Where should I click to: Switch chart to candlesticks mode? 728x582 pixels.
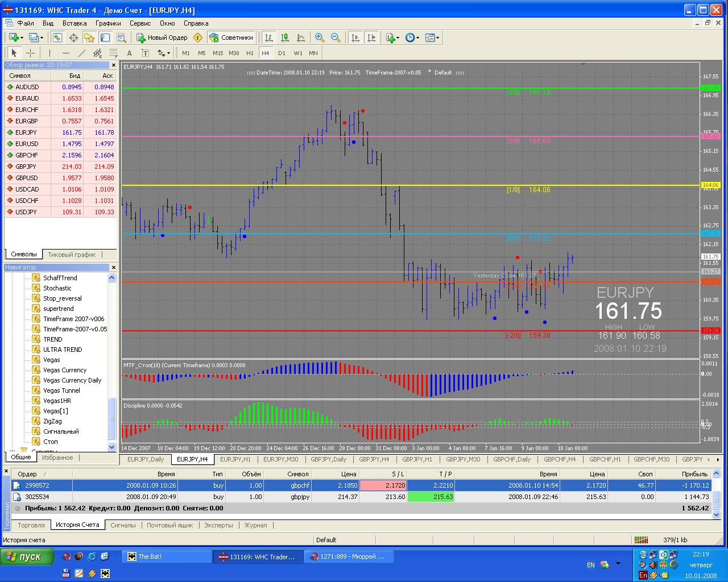(285, 38)
